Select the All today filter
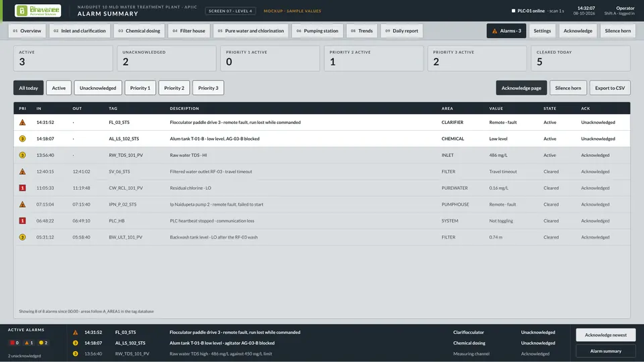The image size is (644, 362). coord(28,88)
